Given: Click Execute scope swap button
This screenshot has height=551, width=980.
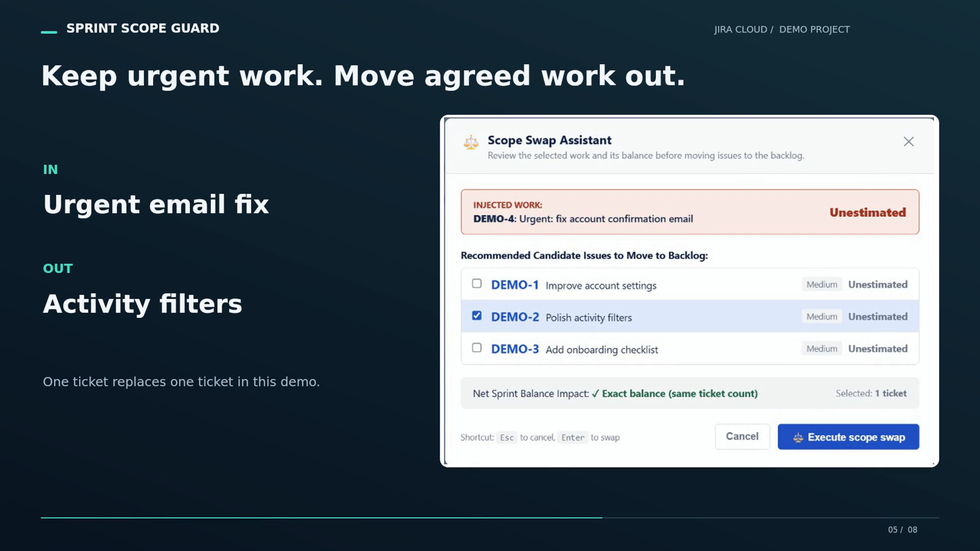Looking at the screenshot, I should (x=848, y=437).
